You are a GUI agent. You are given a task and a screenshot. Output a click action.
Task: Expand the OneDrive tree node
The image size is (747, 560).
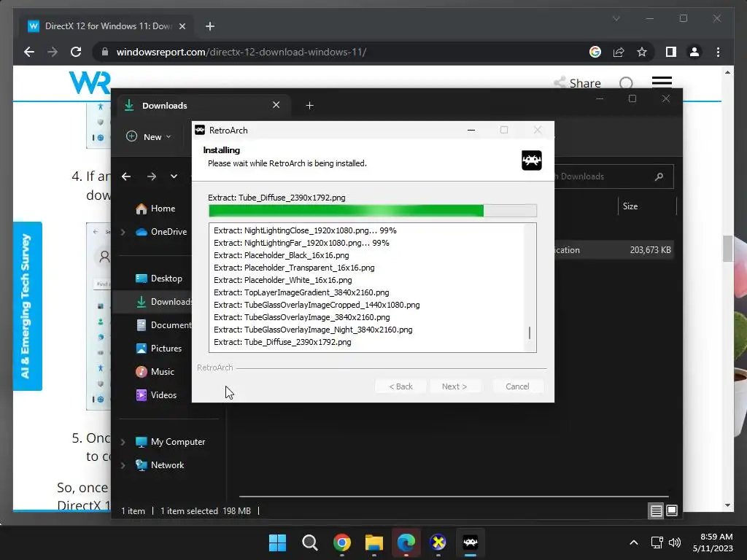click(123, 232)
